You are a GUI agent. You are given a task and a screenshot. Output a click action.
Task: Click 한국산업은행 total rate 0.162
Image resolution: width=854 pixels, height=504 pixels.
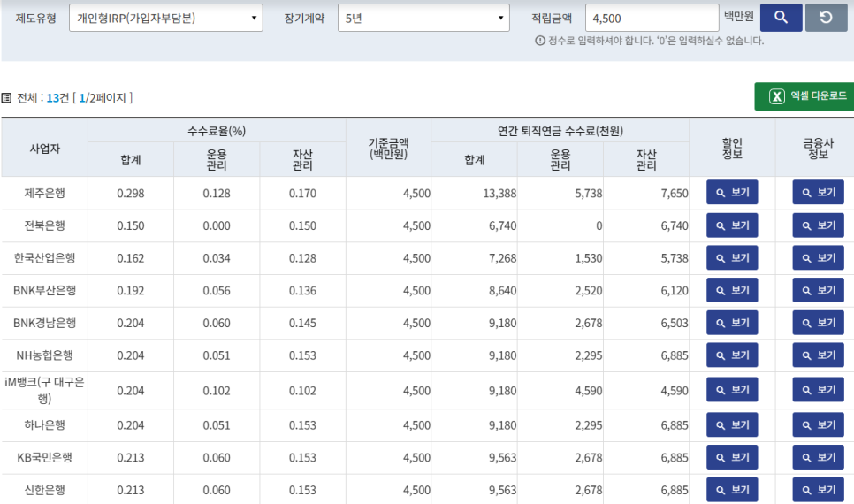(131, 257)
